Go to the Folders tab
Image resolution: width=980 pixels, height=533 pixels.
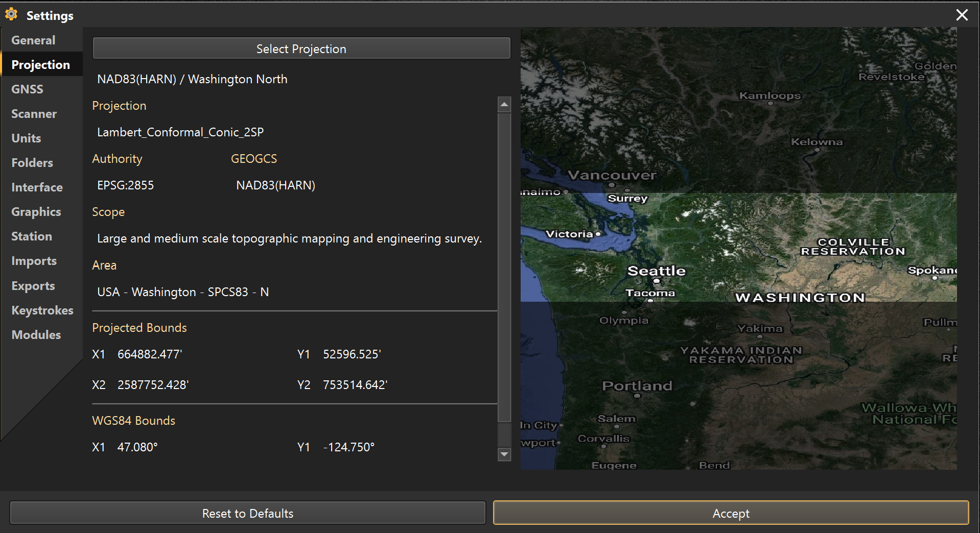[x=32, y=163]
